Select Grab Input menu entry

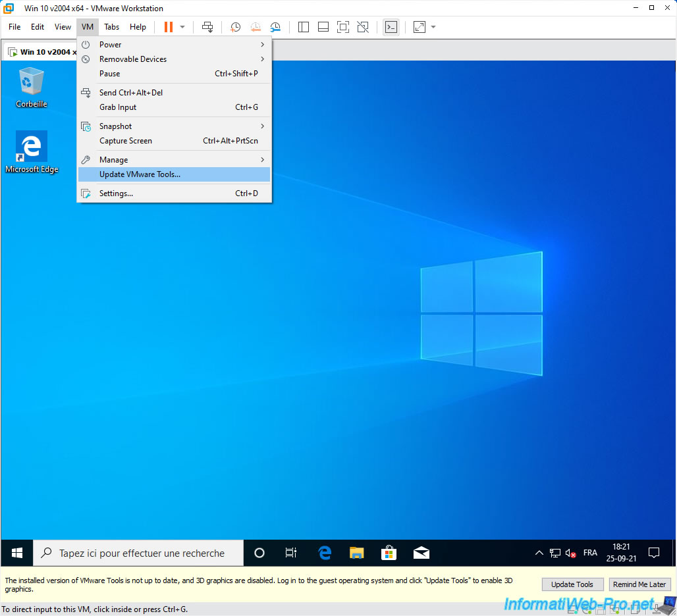175,107
